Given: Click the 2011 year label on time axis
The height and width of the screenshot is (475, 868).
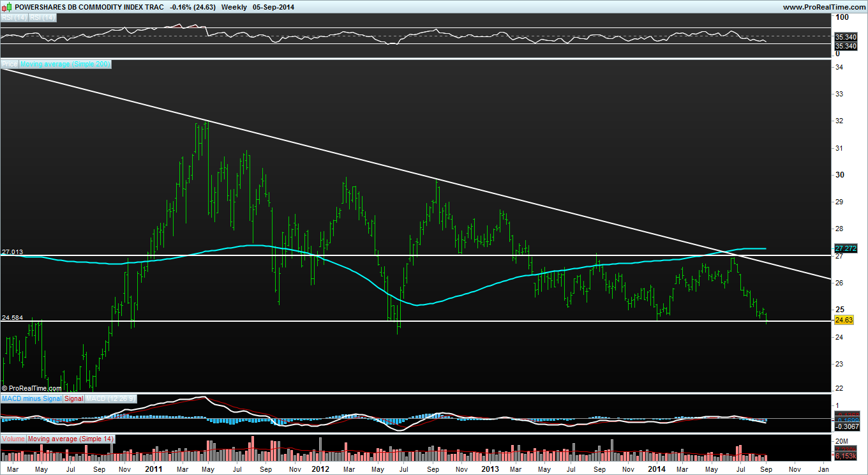Looking at the screenshot, I should coord(154,469).
